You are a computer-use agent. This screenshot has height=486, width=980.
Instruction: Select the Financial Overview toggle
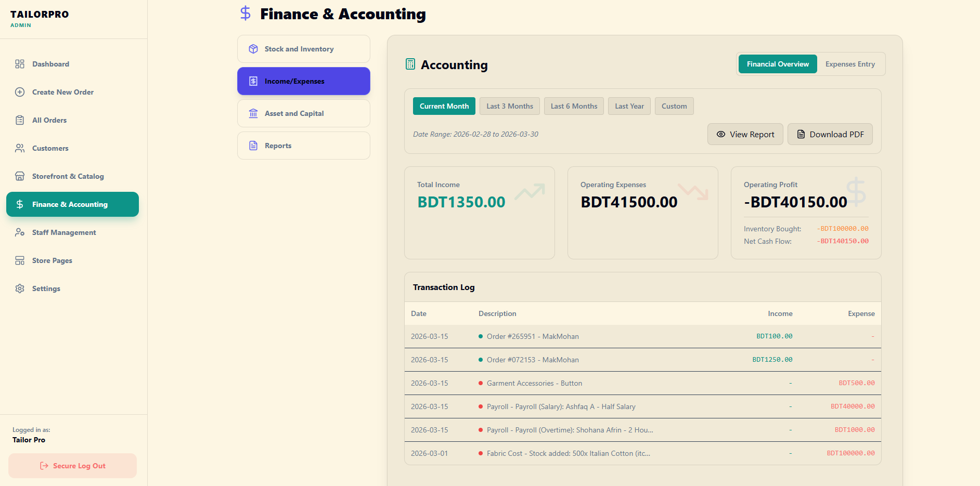click(778, 64)
